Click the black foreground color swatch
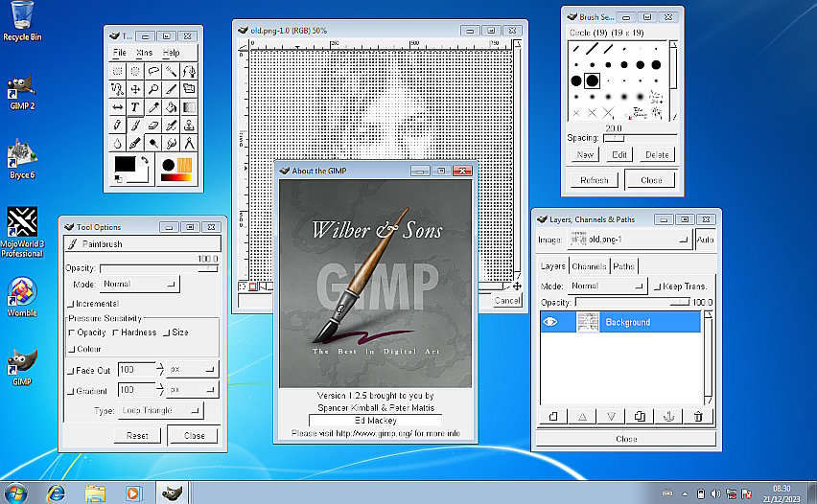Image resolution: width=817 pixels, height=504 pixels. click(125, 165)
